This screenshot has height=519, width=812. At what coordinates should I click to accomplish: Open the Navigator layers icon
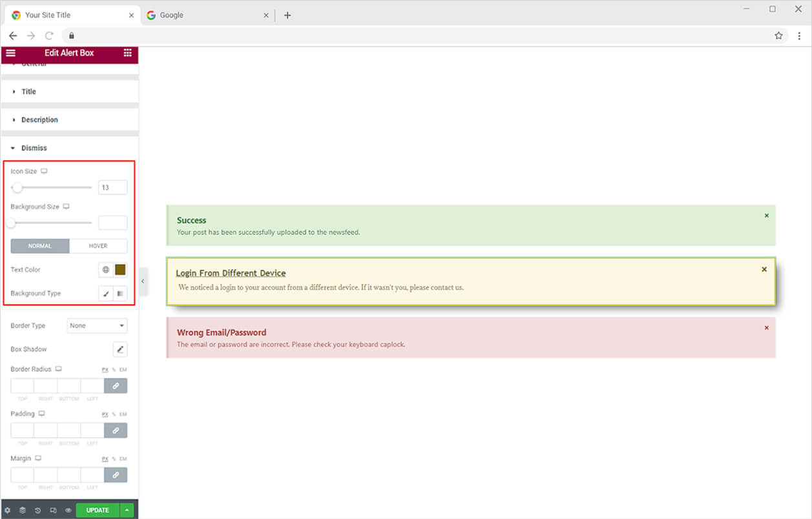click(x=23, y=510)
